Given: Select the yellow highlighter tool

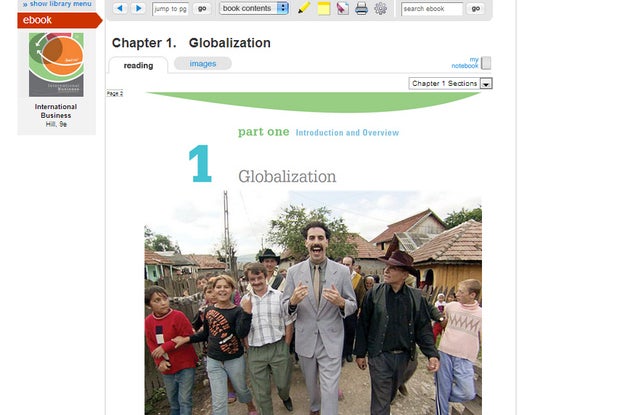Looking at the screenshot, I should 304,8.
